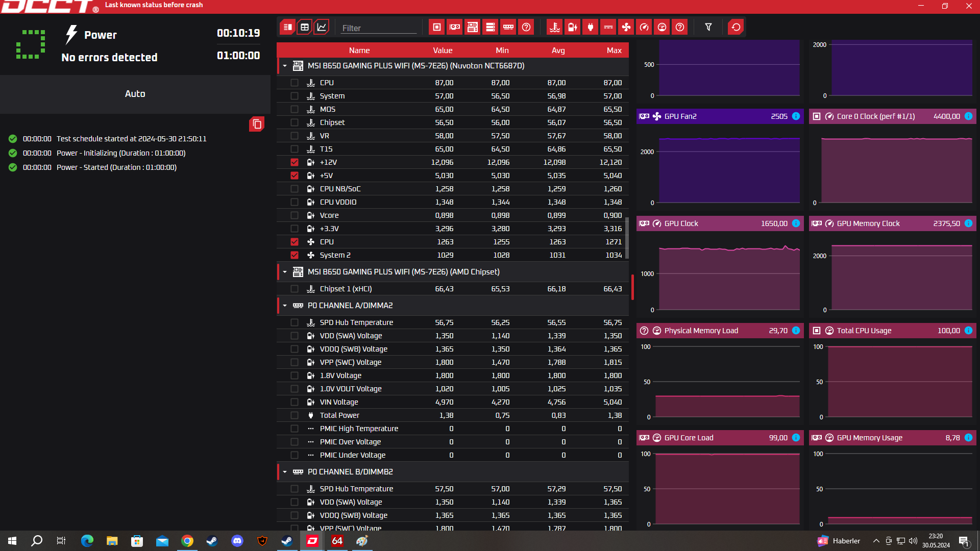Collapse the P0 CHANNEL A/DIMMA2 group
The height and width of the screenshot is (551, 980).
[x=285, y=306]
